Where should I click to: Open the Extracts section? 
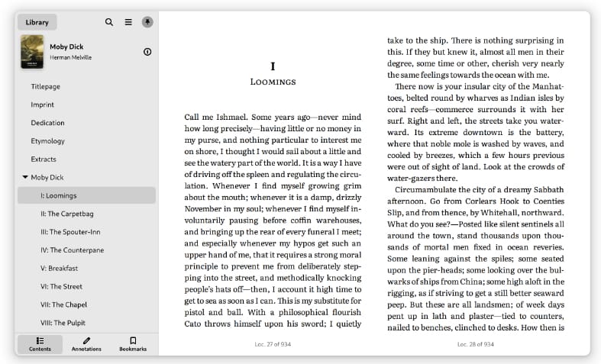coord(44,159)
